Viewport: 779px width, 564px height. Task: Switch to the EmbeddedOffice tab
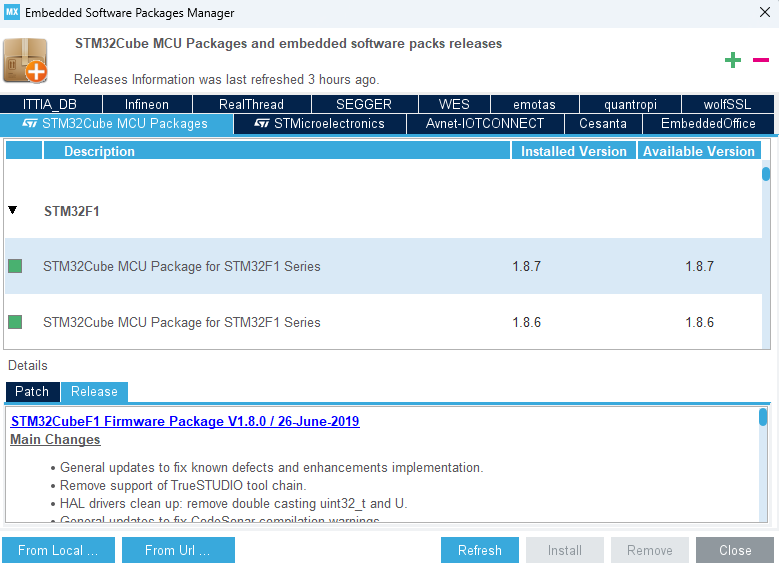[x=708, y=124]
